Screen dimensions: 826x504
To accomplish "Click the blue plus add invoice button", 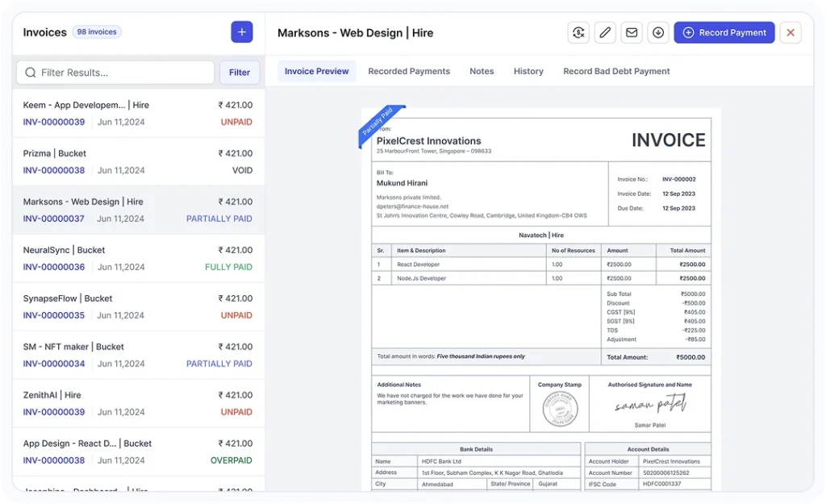I will [242, 32].
